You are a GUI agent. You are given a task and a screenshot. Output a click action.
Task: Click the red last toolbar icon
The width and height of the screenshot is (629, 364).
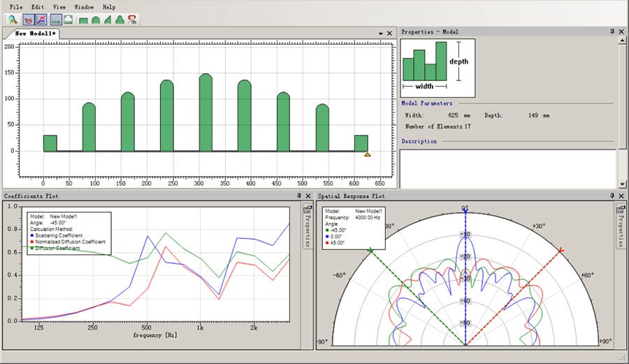[x=132, y=20]
